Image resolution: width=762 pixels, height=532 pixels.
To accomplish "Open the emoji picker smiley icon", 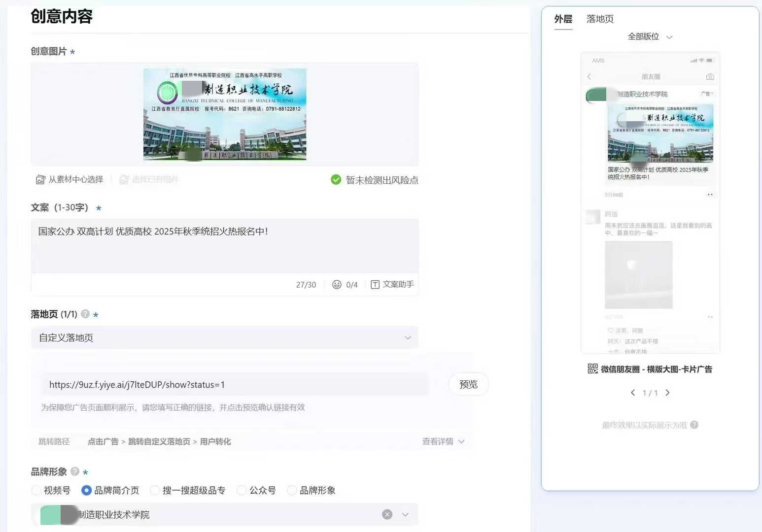I will click(337, 284).
